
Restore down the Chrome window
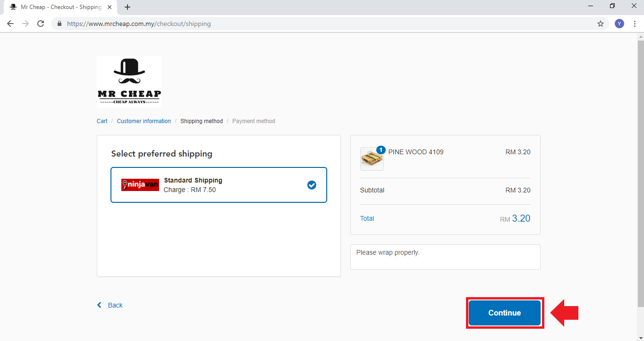(612, 6)
